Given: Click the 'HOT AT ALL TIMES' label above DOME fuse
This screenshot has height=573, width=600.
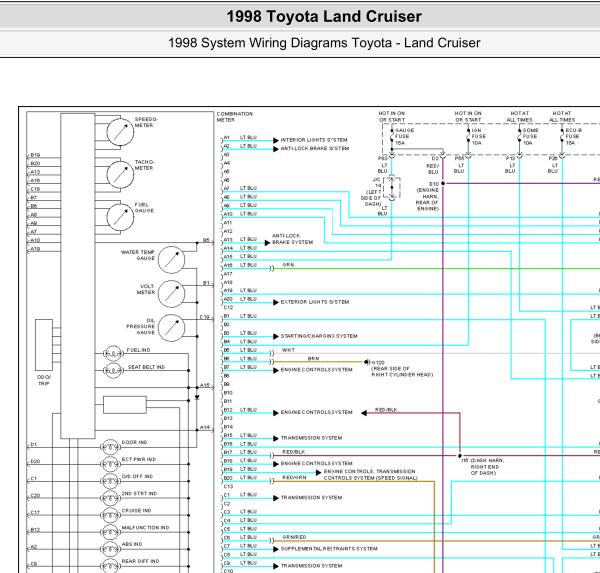Looking at the screenshot, I should (x=519, y=116).
